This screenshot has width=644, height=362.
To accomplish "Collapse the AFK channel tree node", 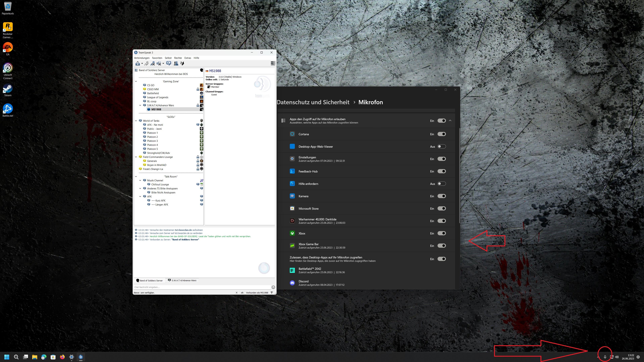I will [140, 197].
